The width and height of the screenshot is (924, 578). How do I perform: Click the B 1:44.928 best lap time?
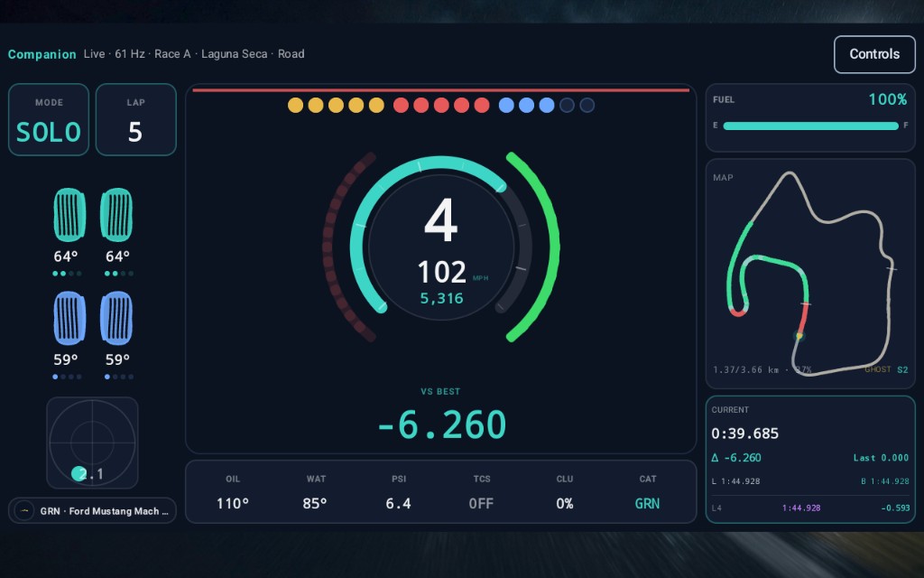pyautogui.click(x=885, y=481)
